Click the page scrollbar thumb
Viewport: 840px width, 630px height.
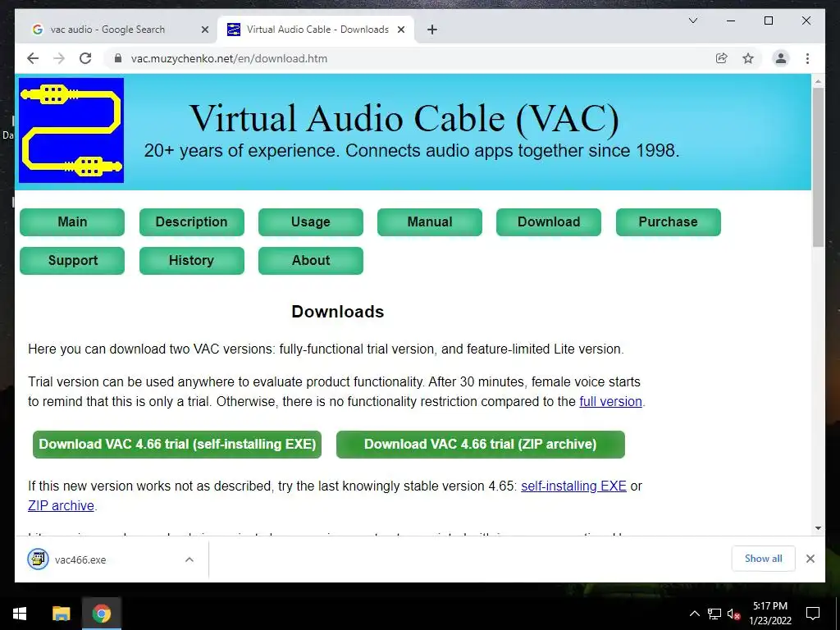818,167
